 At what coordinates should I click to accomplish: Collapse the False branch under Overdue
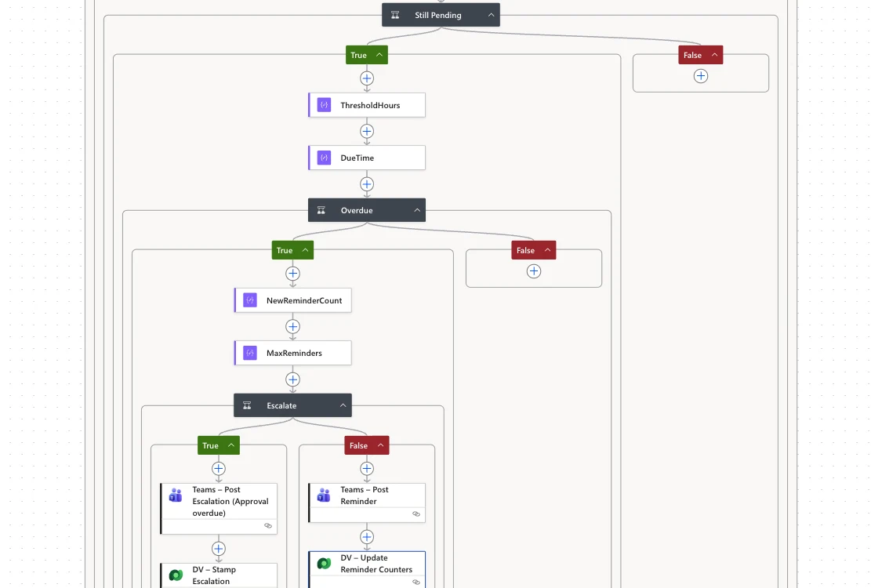pyautogui.click(x=547, y=250)
